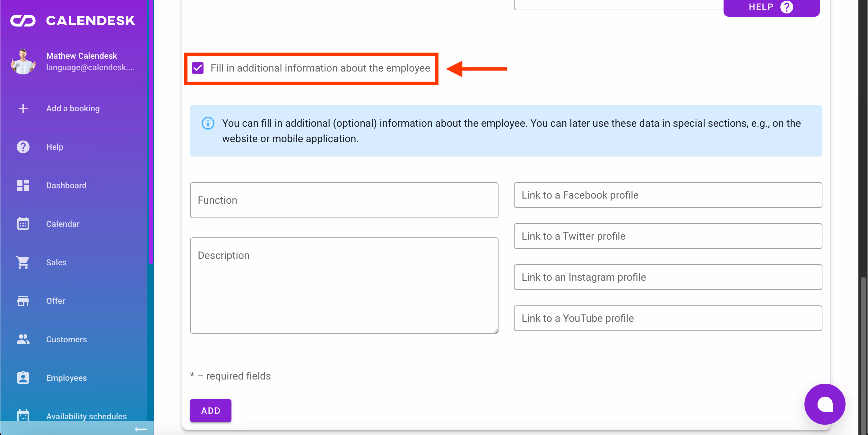Image resolution: width=868 pixels, height=435 pixels.
Task: Click Mathew Calendesk profile avatar
Action: (x=23, y=62)
